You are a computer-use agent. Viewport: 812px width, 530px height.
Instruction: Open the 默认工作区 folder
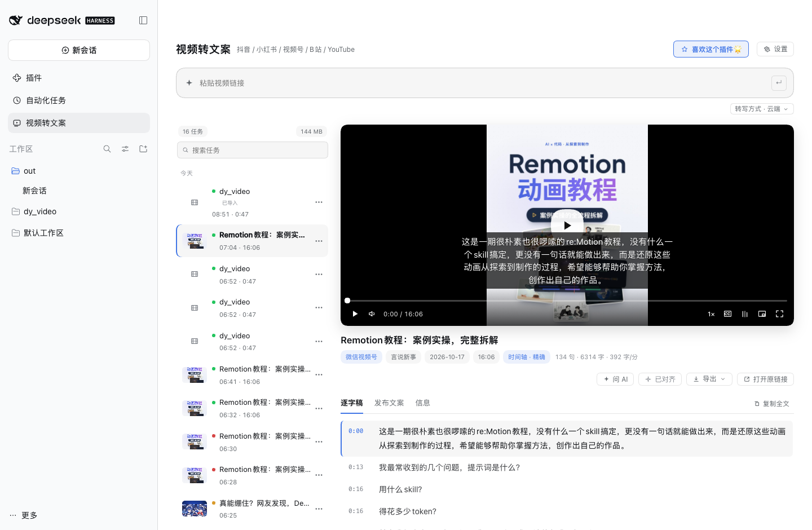point(79,233)
